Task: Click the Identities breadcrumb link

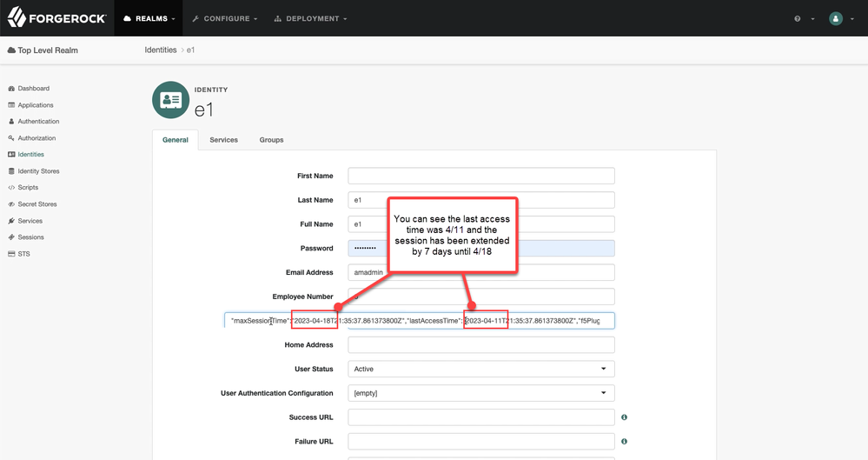Action: (161, 50)
